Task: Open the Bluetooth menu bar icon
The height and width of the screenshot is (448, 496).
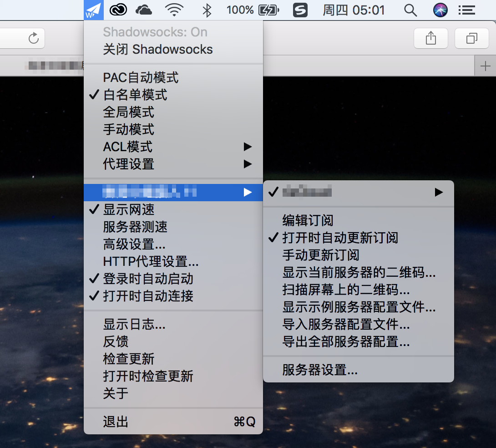Action: 207,10
